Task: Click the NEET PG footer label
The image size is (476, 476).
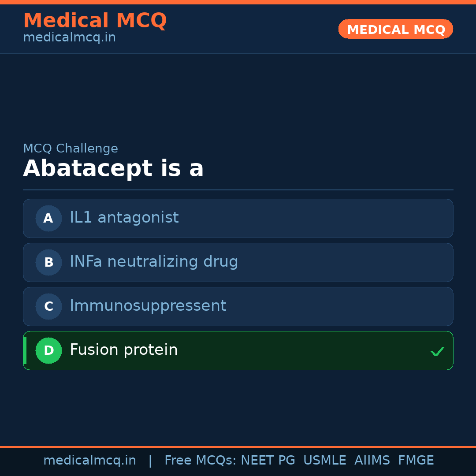Action: (x=268, y=460)
